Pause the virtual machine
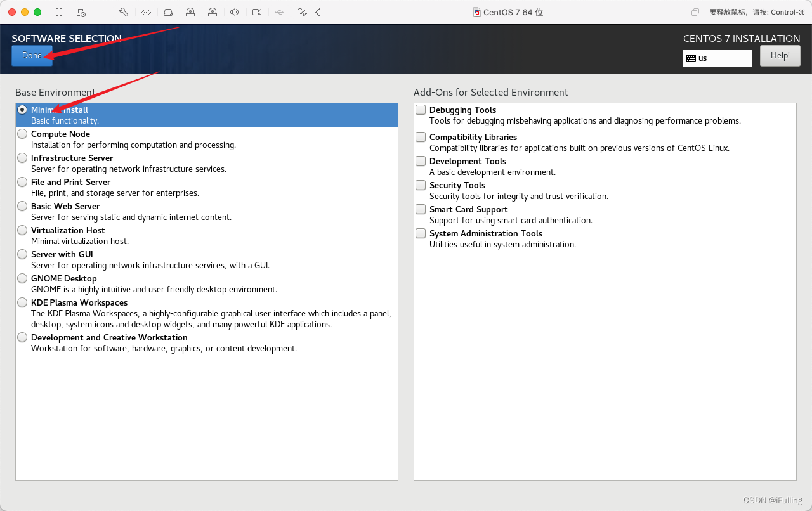 (x=59, y=12)
